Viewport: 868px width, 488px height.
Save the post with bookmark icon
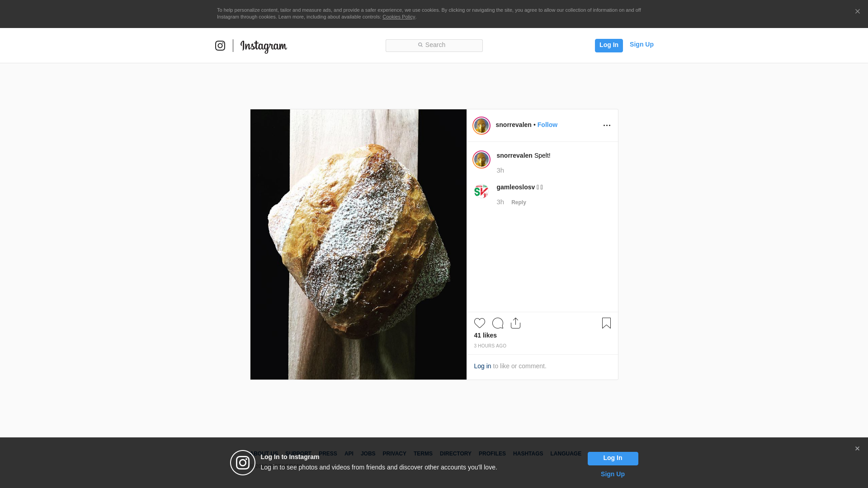(x=606, y=323)
